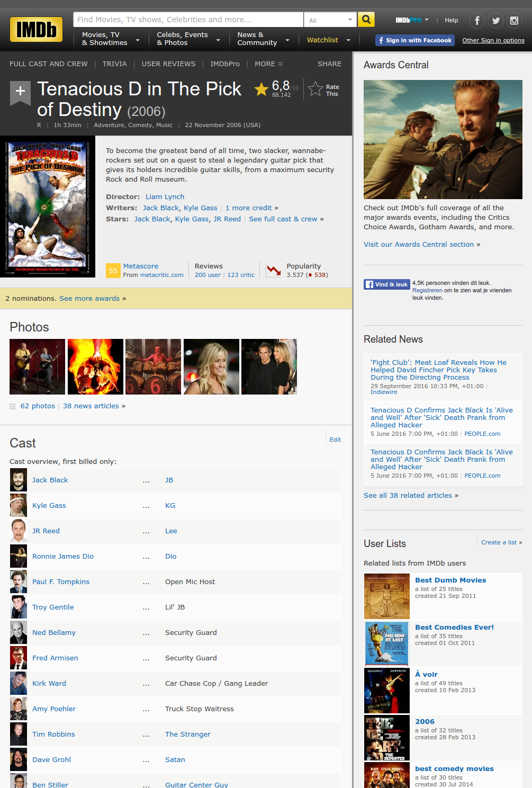This screenshot has width=532, height=788.
Task: Open the movie poster thumbnail
Action: 47,207
